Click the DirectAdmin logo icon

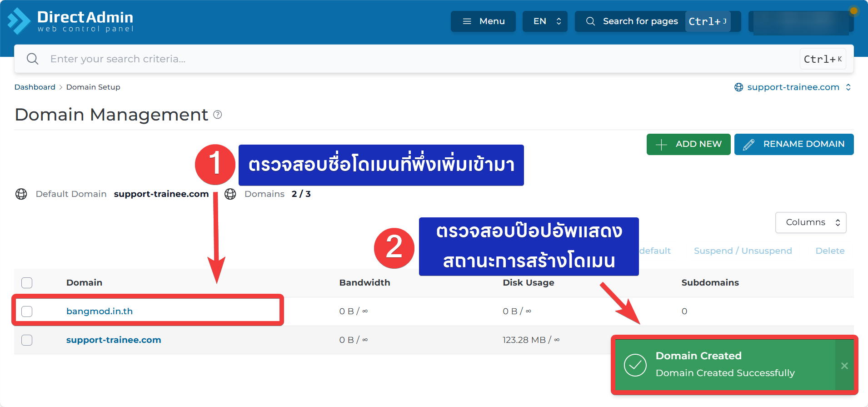pyautogui.click(x=19, y=21)
